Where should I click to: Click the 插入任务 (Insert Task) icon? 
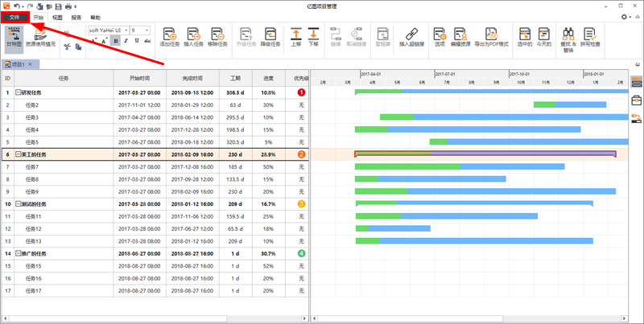194,37
